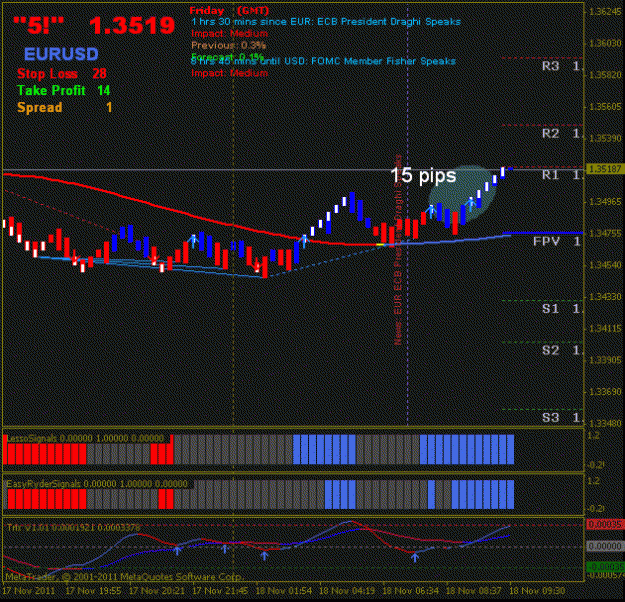Screen dimensions: 625x602
Task: Click the orange Spread 1 label
Action: pyautogui.click(x=64, y=107)
